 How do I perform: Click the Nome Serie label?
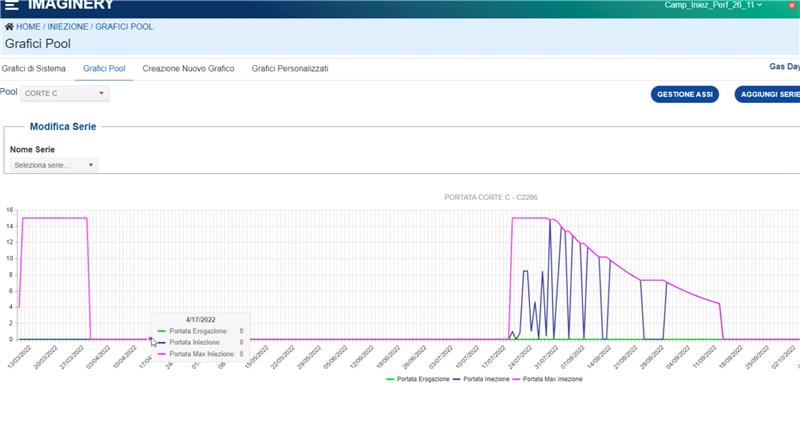coord(32,150)
